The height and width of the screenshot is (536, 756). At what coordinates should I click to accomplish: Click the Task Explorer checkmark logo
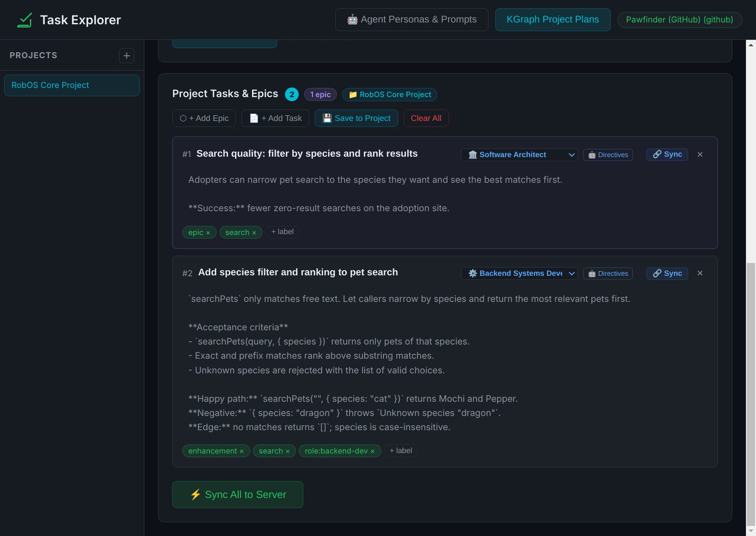click(x=25, y=20)
